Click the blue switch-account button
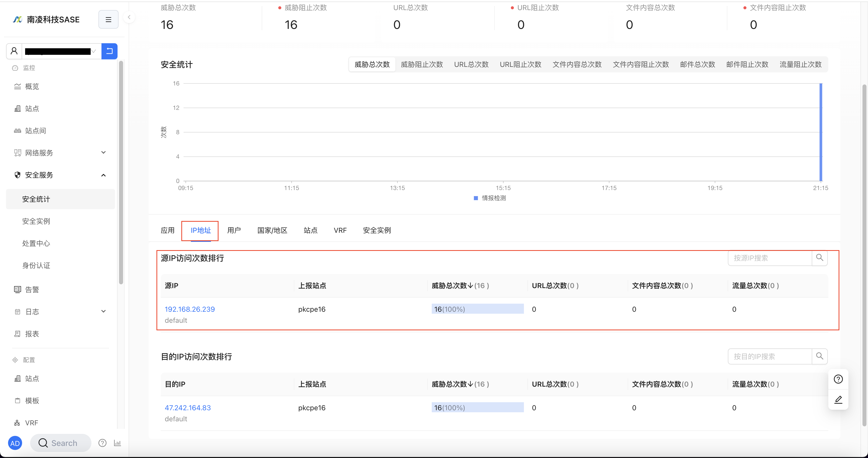 [x=110, y=51]
